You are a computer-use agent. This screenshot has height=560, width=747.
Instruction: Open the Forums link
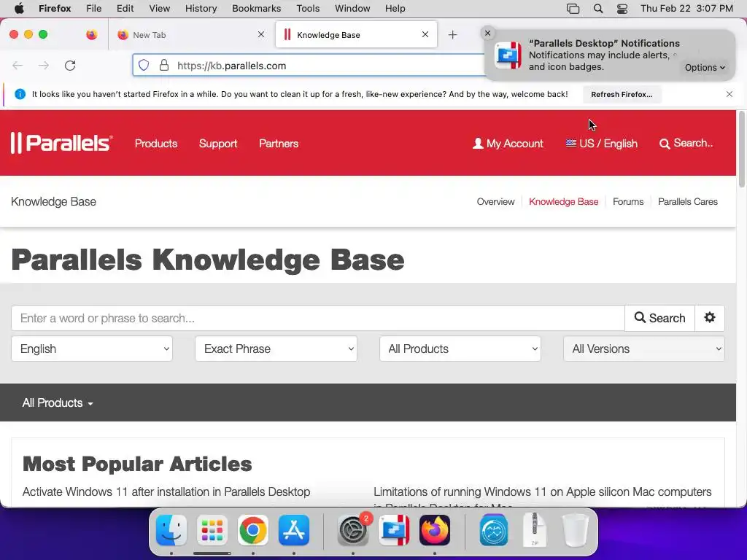[628, 201]
